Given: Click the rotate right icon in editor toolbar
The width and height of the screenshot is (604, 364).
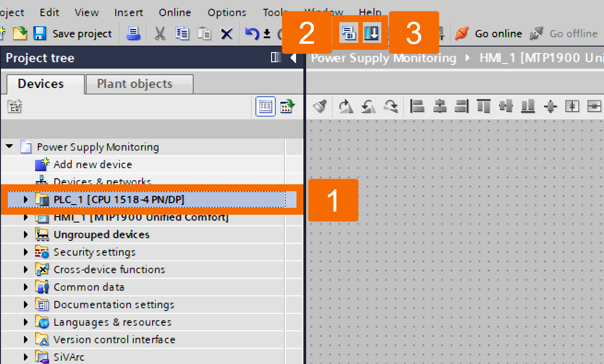Looking at the screenshot, I should tap(346, 106).
